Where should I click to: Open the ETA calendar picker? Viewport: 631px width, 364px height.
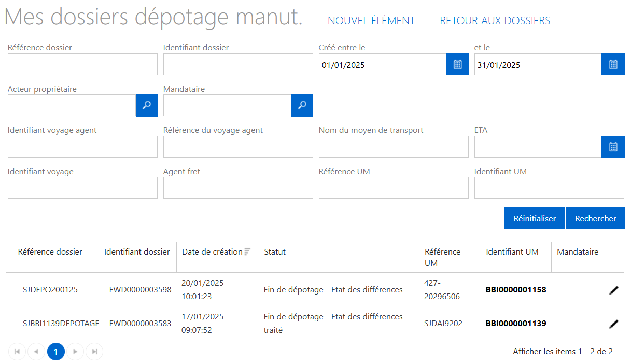coord(613,147)
